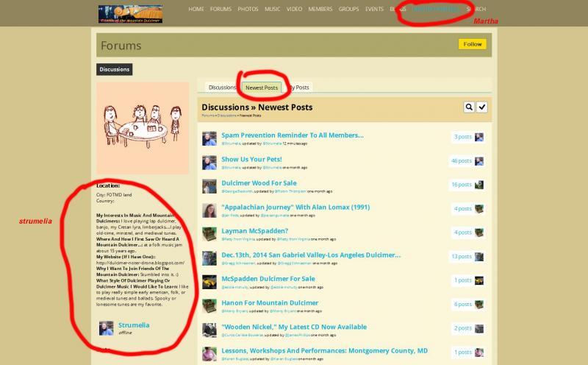Click the dark Discussions button under Forums
Viewport: 588px width, 365px height.
point(114,70)
